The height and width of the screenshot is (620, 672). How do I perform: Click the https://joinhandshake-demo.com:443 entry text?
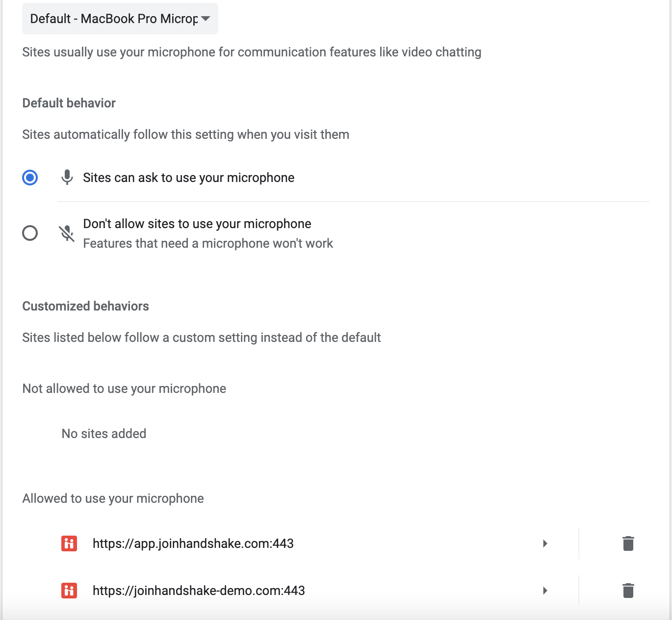click(199, 591)
